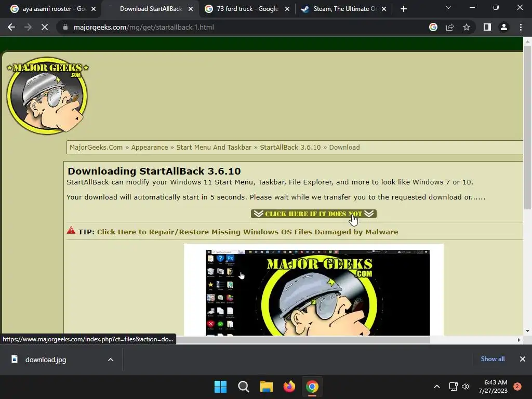Click the browser forward arrow
Image resolution: width=532 pixels, height=399 pixels.
(28, 27)
